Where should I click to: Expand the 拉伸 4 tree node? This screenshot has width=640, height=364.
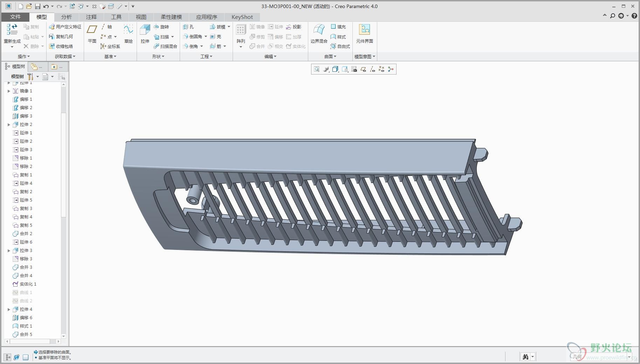click(x=9, y=309)
